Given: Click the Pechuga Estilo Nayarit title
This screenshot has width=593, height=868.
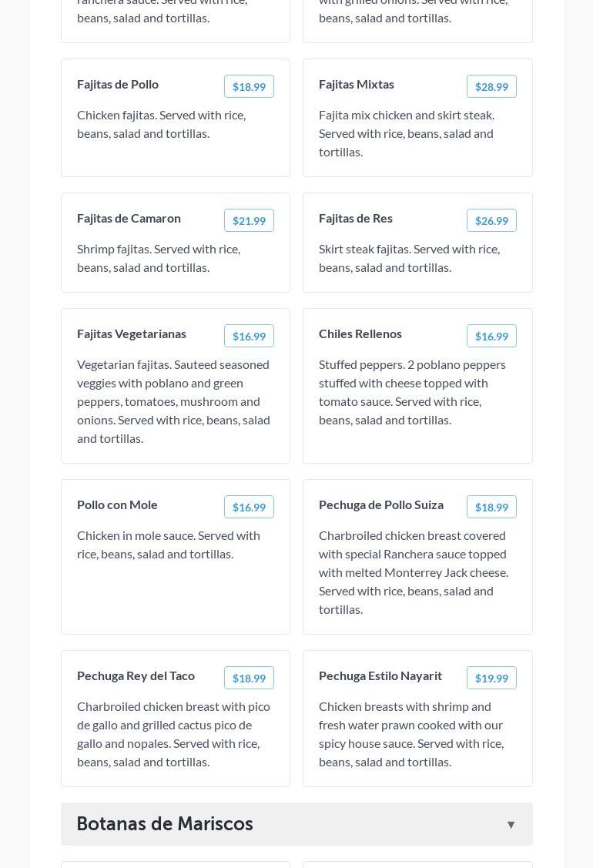Looking at the screenshot, I should click(x=380, y=675).
